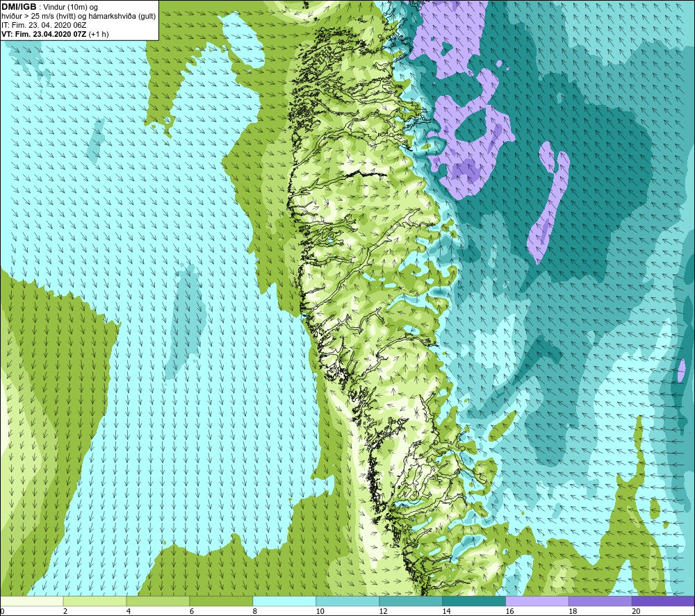
Task: Click the scale label '10'
Action: pos(320,611)
